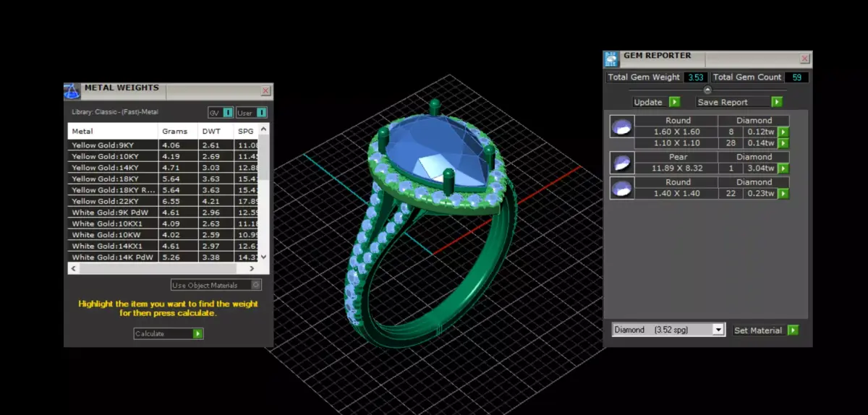The image size is (868, 415).
Task: Select the Pear gem thumbnail
Action: tap(621, 163)
